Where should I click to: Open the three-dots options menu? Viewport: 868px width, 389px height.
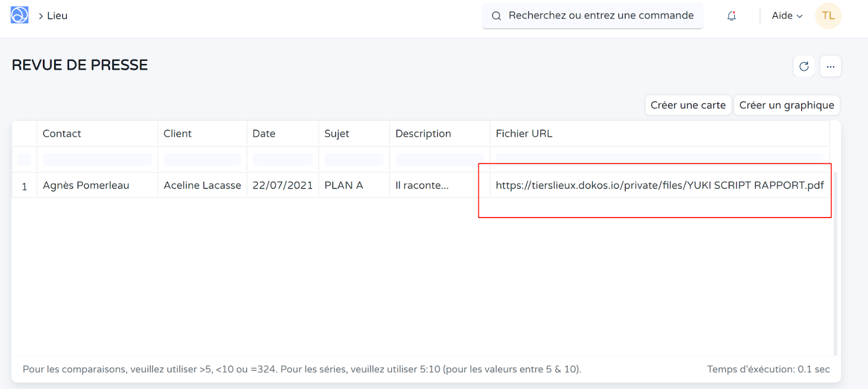coord(830,66)
